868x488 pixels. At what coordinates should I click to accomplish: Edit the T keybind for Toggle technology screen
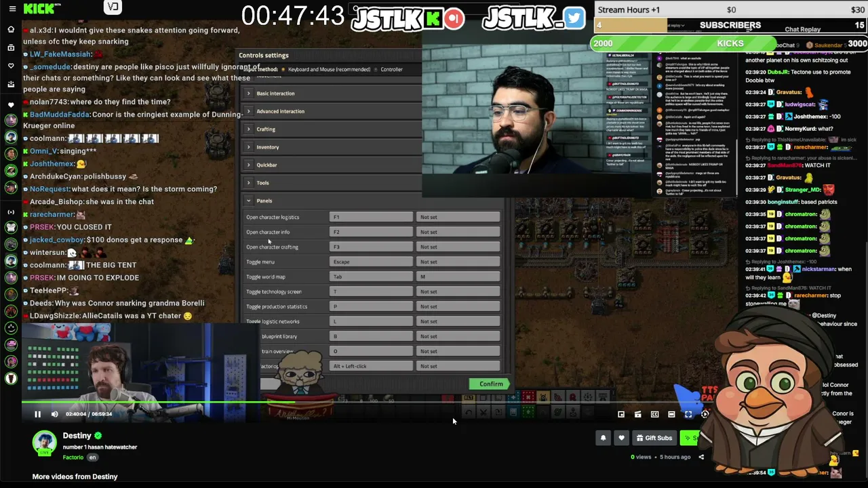371,291
